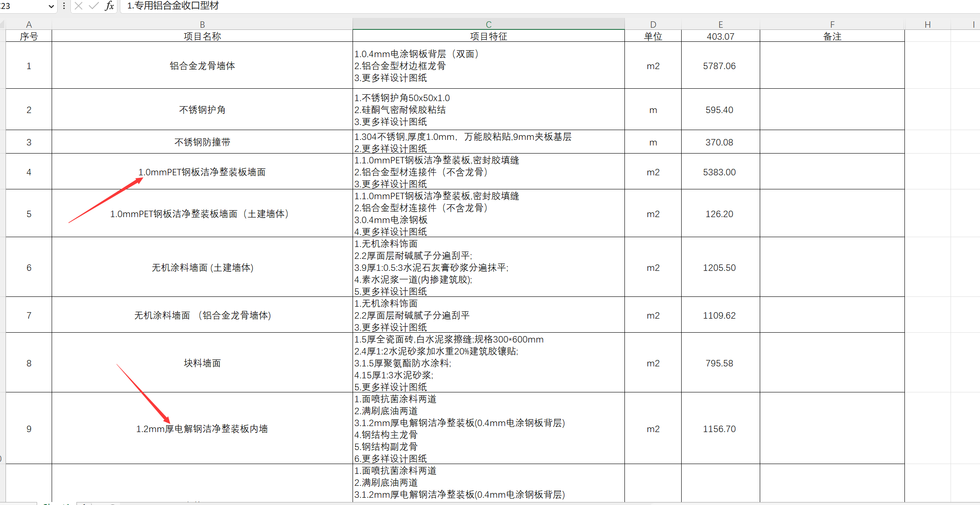This screenshot has height=505, width=980.
Task: Click the unit cell m in row 3
Action: point(653,142)
